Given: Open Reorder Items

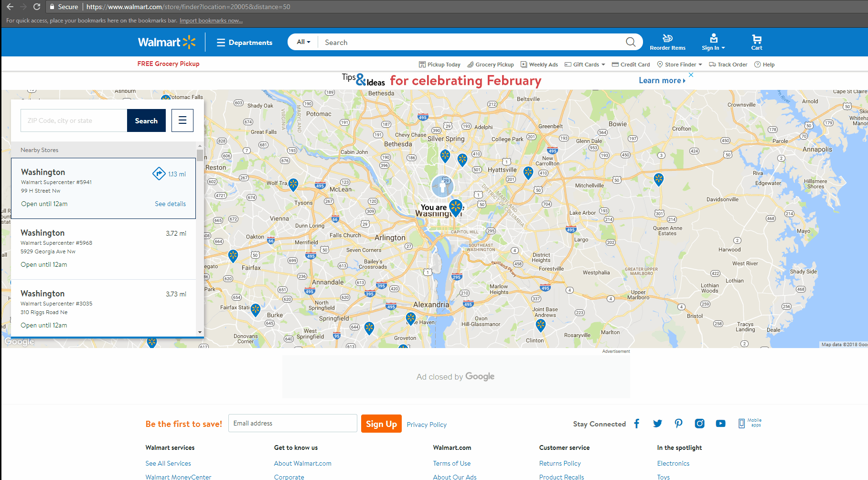Looking at the screenshot, I should pos(667,42).
